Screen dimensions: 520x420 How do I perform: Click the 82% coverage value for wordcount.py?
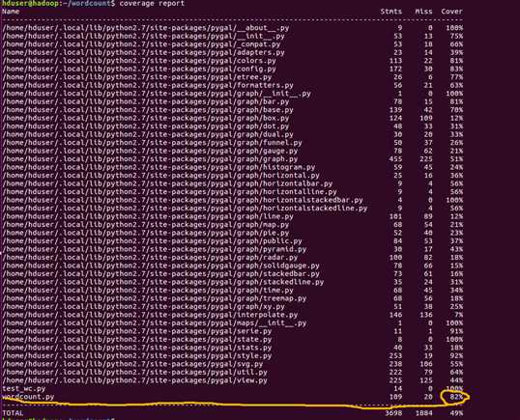(x=456, y=397)
